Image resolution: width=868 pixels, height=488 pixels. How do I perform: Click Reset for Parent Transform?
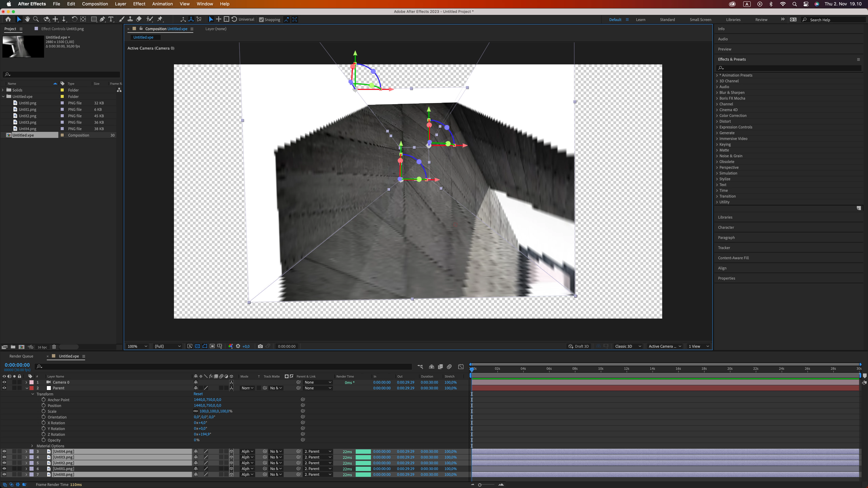pos(198,394)
